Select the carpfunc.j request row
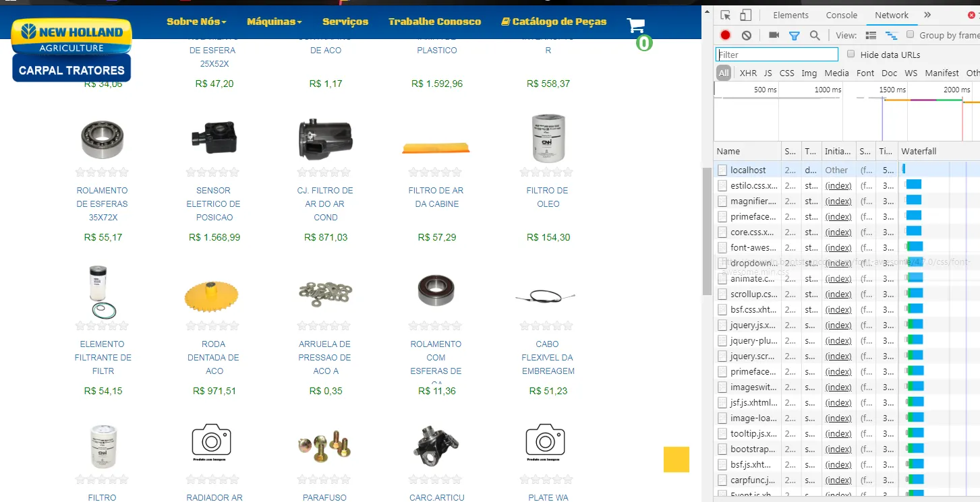The height and width of the screenshot is (502, 980). pyautogui.click(x=846, y=480)
